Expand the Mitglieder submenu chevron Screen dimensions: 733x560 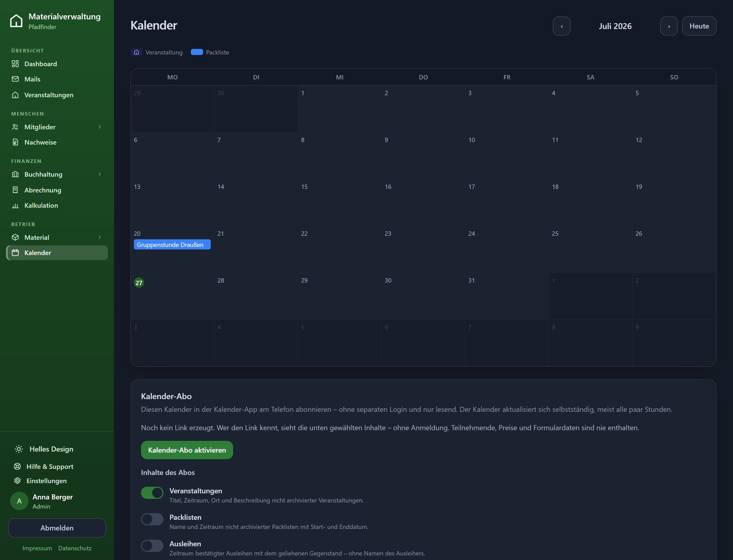click(100, 127)
